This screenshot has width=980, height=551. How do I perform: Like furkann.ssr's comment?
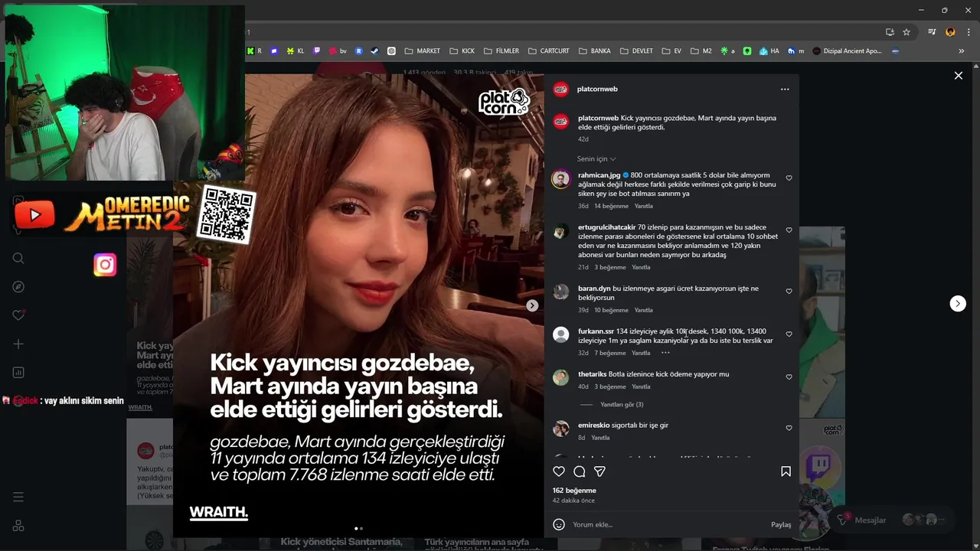[x=789, y=334]
